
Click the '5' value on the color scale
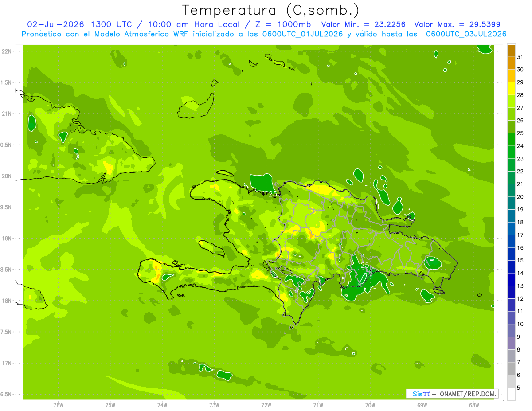[519, 388]
